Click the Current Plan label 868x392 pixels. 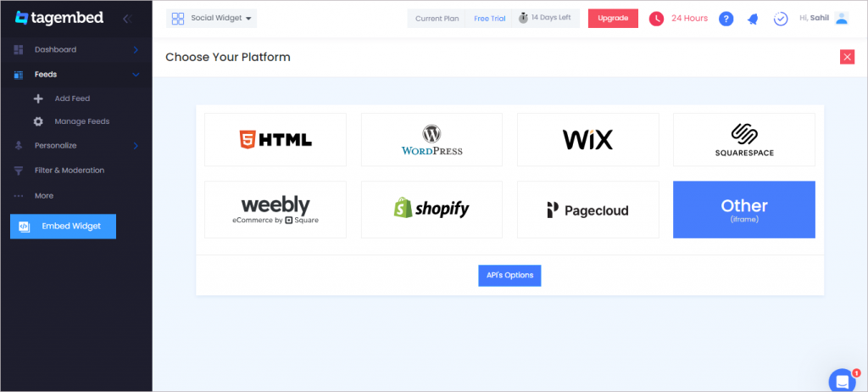[x=437, y=19]
